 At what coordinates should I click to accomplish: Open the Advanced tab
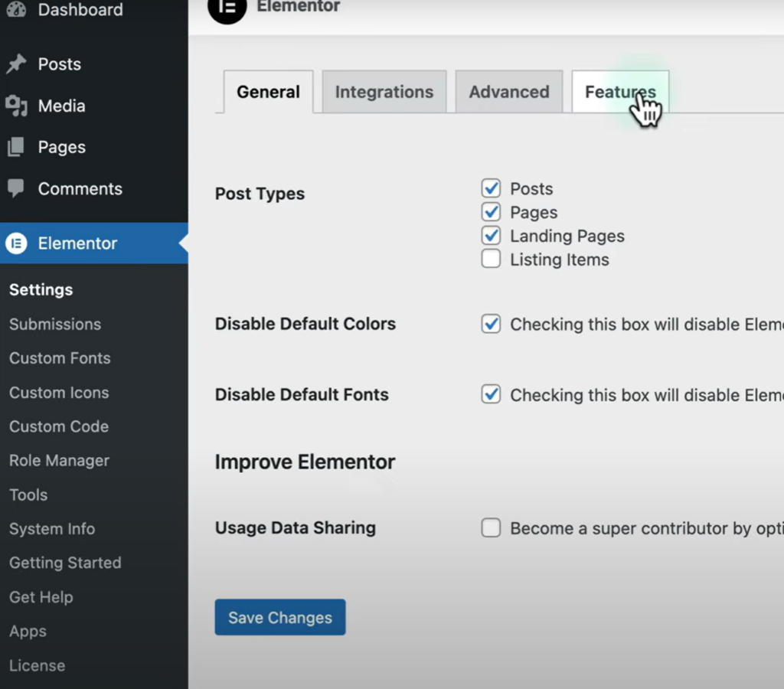coord(509,92)
